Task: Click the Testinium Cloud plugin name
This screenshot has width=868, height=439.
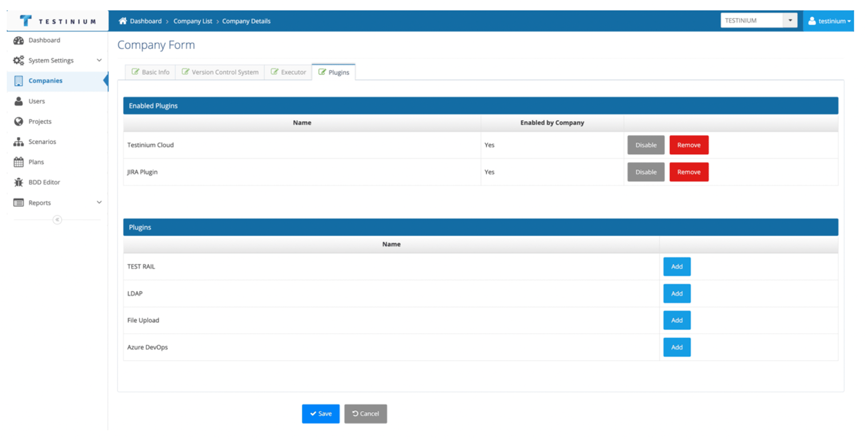Action: point(150,145)
